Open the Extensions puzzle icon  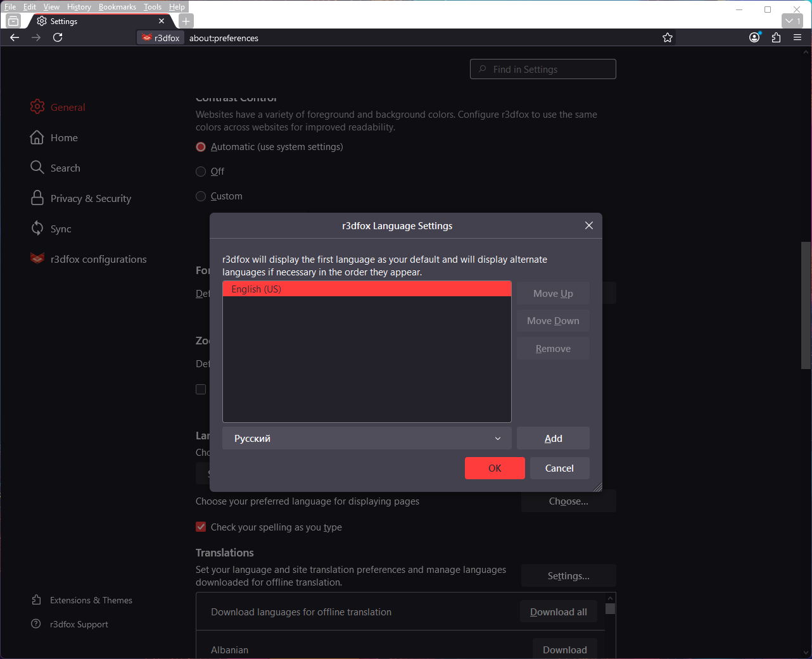[x=776, y=37]
